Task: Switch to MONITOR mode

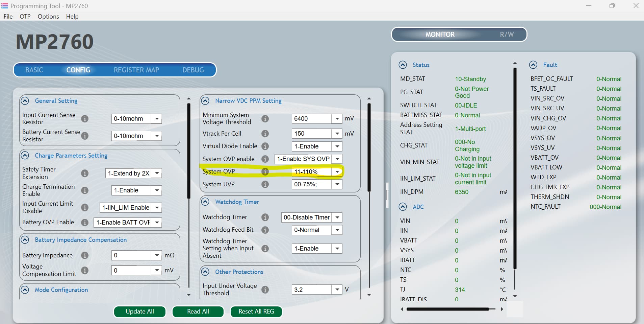Action: pyautogui.click(x=440, y=34)
